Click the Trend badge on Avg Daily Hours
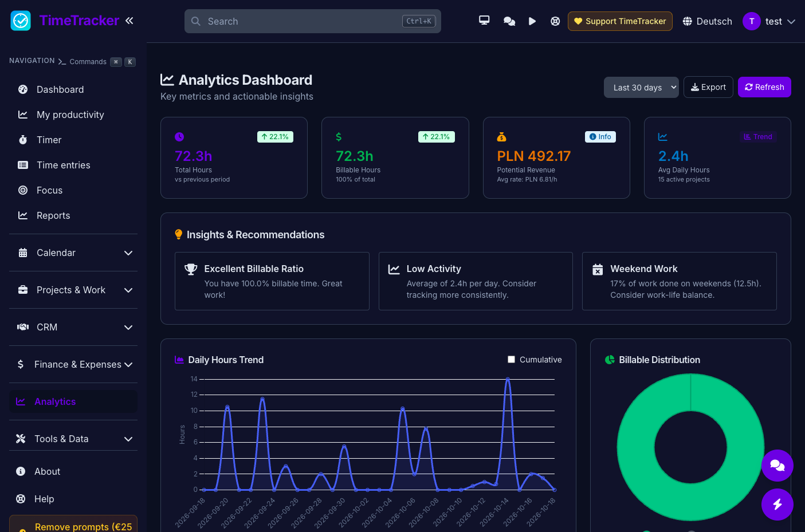 tap(758, 137)
